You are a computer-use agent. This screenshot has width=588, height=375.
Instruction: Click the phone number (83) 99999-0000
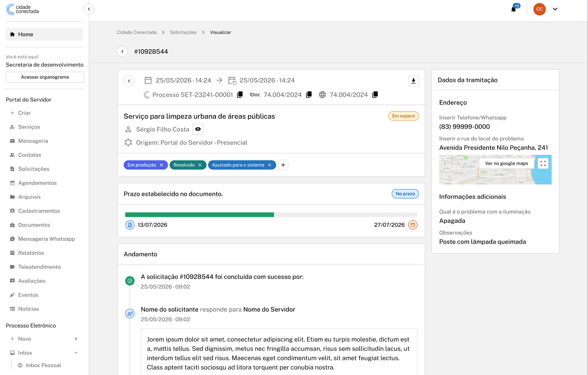pyautogui.click(x=464, y=127)
